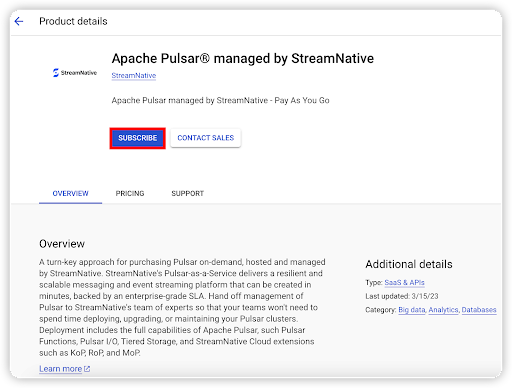Click the Overview section heading
Viewport: 512px width, 388px height.
pyautogui.click(x=62, y=244)
